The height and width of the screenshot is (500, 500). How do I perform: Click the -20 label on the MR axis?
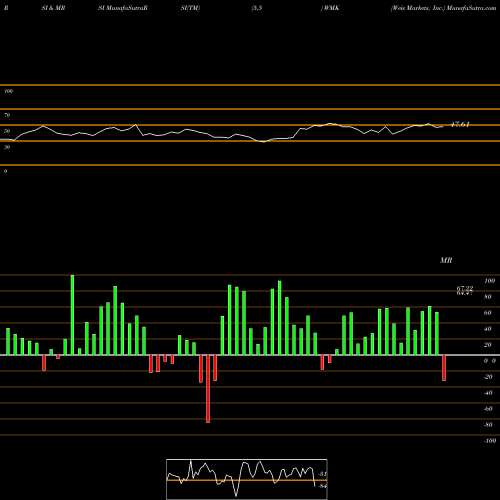[x=488, y=377]
